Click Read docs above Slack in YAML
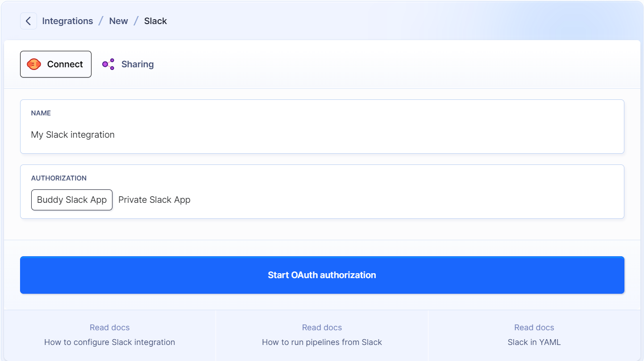Image resolution: width=644 pixels, height=361 pixels. pos(534,328)
